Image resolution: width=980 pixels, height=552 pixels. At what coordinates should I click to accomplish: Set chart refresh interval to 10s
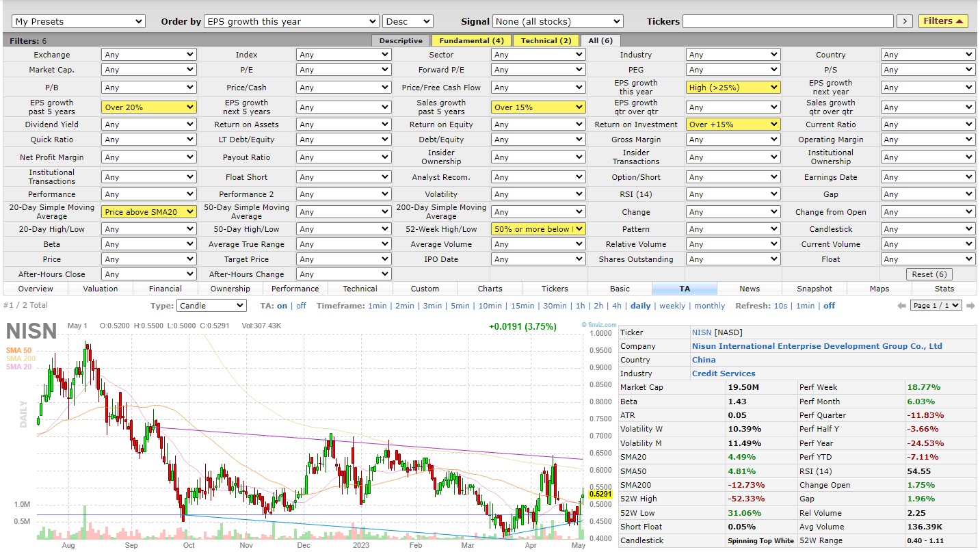pyautogui.click(x=781, y=305)
